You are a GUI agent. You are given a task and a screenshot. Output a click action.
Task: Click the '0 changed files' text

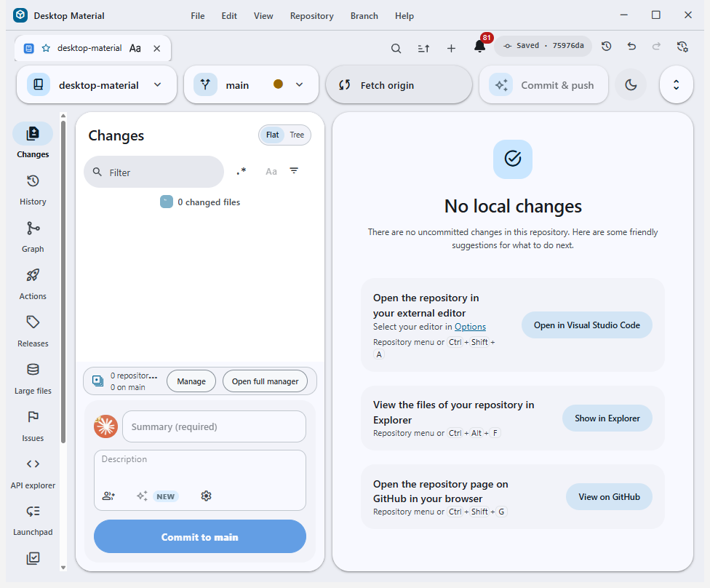click(209, 202)
